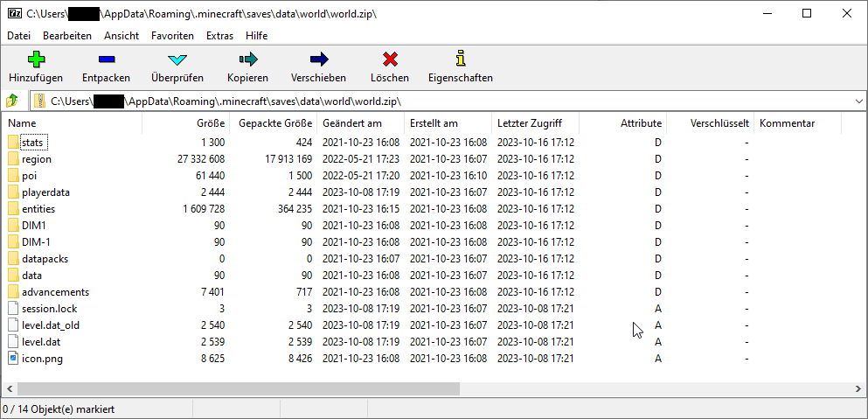Open the Ansicht menu
The width and height of the screenshot is (868, 419).
pos(122,36)
